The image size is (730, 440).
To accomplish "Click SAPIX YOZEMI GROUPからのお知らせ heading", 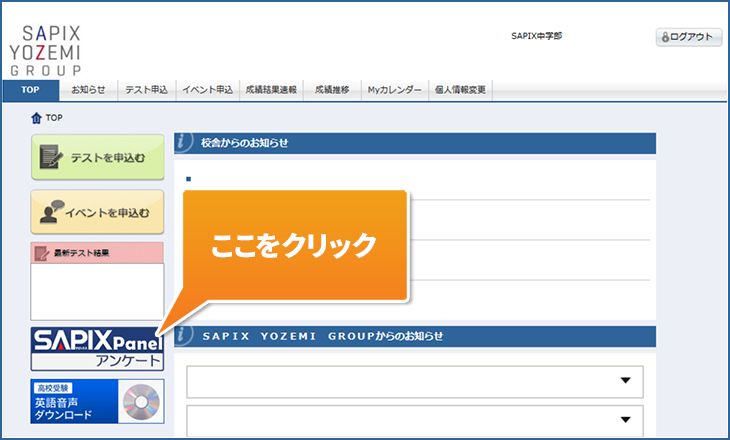I will click(323, 336).
